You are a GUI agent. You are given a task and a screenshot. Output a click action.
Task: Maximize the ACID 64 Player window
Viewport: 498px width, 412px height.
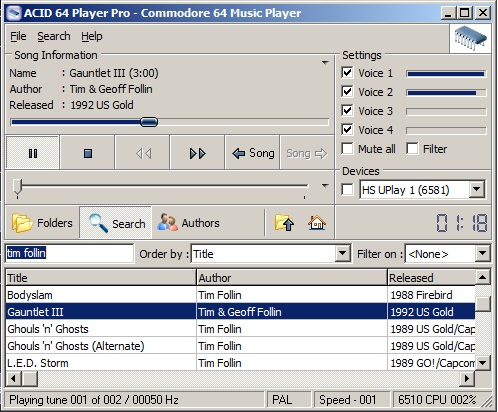(x=465, y=13)
